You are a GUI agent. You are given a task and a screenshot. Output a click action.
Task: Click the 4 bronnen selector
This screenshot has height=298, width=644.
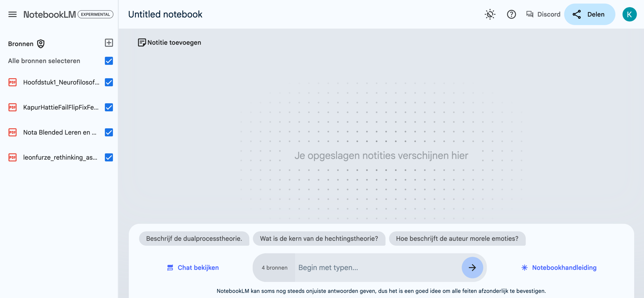pos(274,268)
